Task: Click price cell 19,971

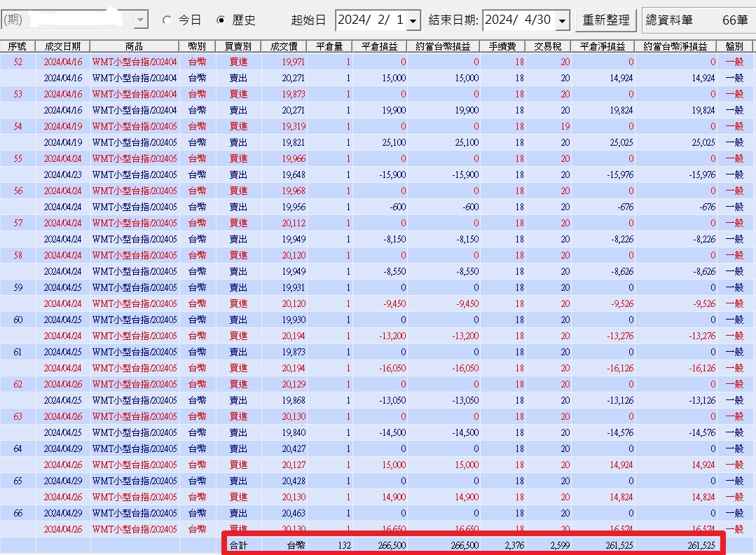Action: 293,62
